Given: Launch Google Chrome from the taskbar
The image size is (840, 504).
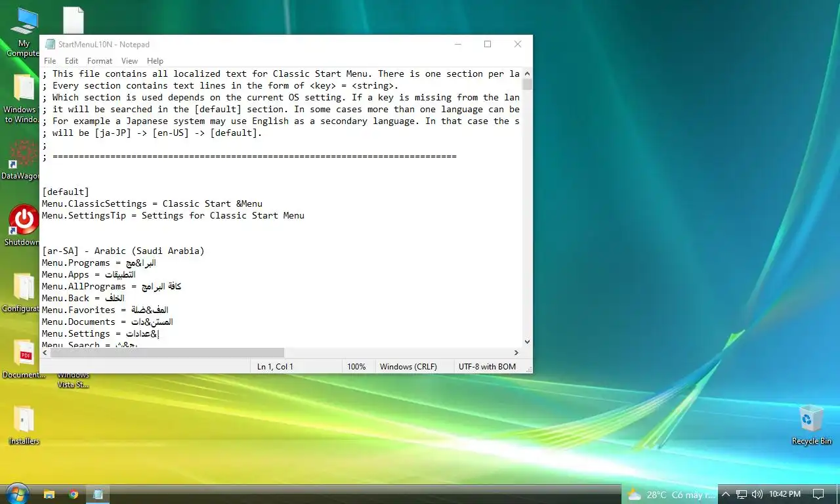Looking at the screenshot, I should coord(73,494).
